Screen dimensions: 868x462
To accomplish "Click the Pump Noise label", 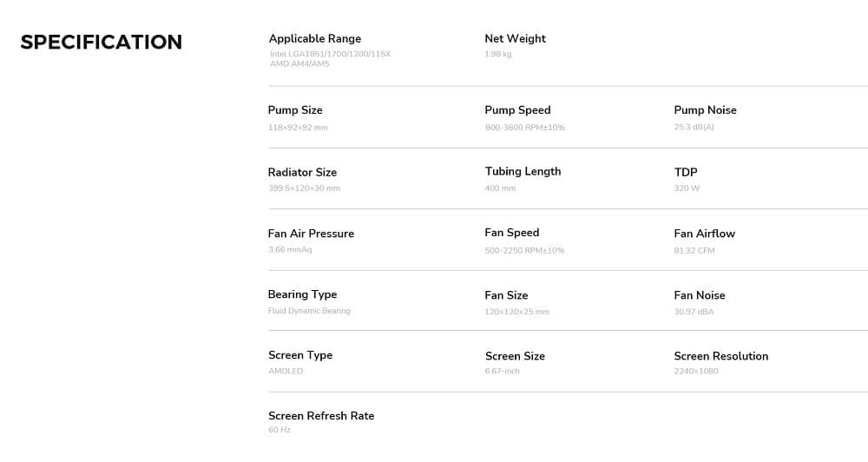I will 705,110.
